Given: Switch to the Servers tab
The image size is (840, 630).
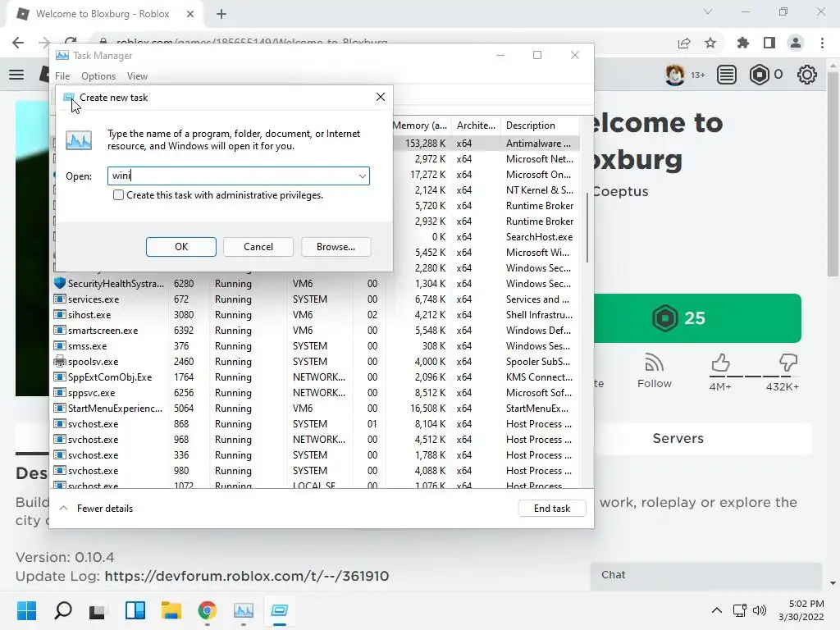Looking at the screenshot, I should (x=678, y=439).
